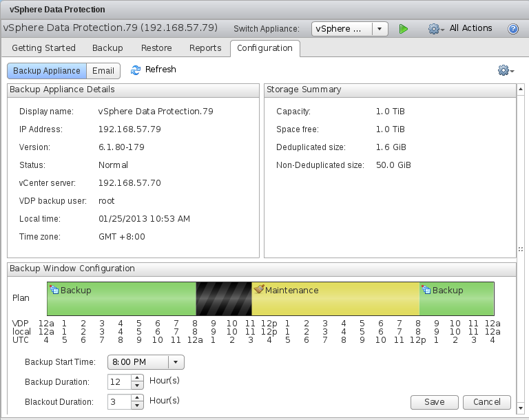This screenshot has width=529, height=420.
Task: Click the Backup Start Time 8:00 PM field
Action: point(138,362)
